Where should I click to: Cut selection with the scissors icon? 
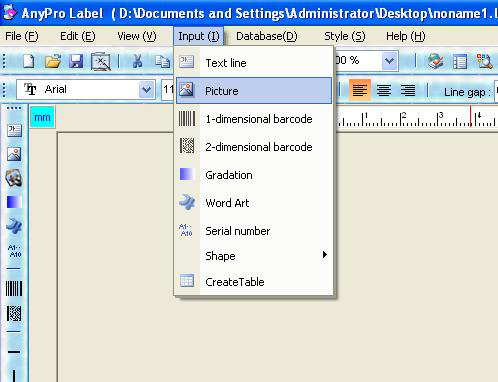tap(137, 61)
